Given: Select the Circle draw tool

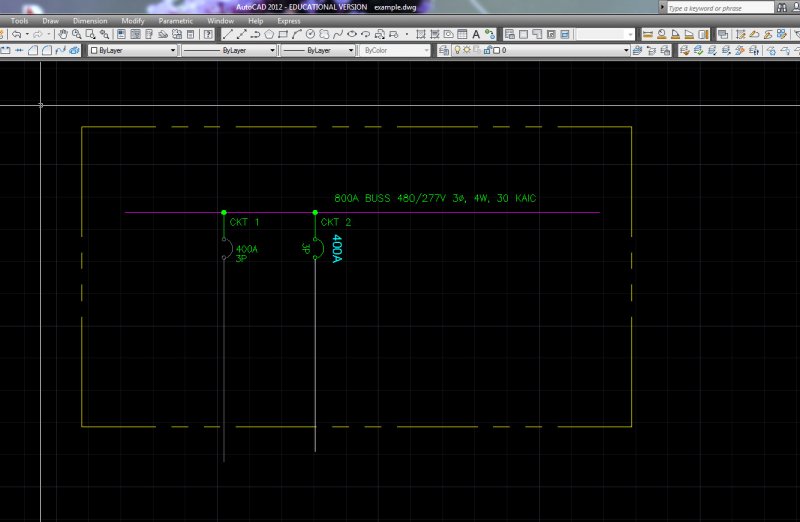Looking at the screenshot, I should pos(310,34).
